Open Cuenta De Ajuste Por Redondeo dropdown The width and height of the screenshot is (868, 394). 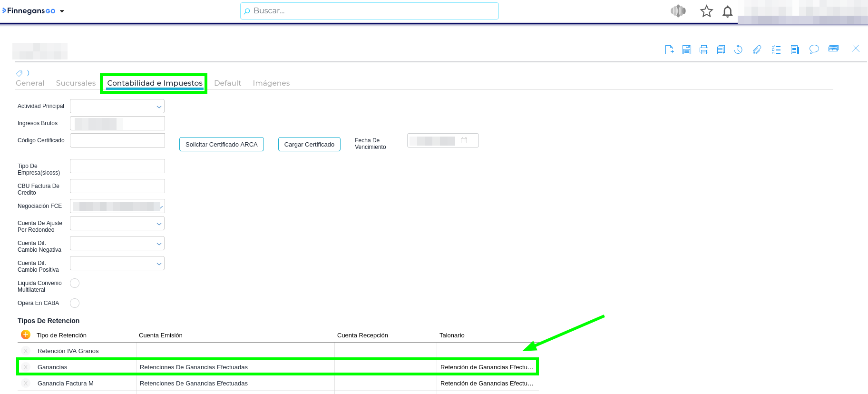pyautogui.click(x=117, y=223)
